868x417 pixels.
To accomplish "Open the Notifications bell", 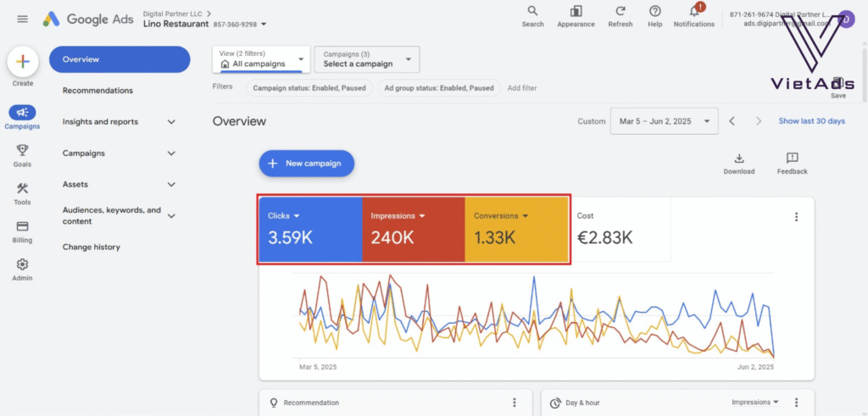I will click(x=693, y=17).
